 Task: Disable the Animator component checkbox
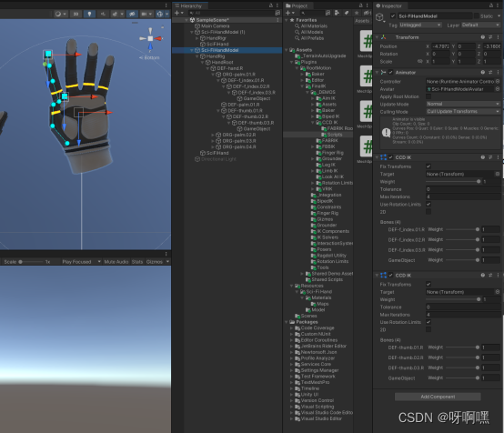point(390,73)
